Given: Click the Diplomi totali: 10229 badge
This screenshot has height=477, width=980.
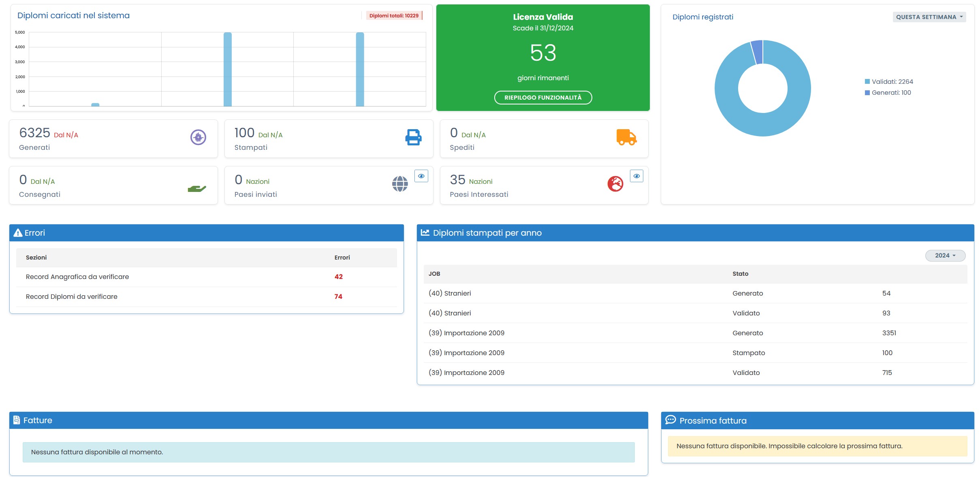Looking at the screenshot, I should pos(394,16).
